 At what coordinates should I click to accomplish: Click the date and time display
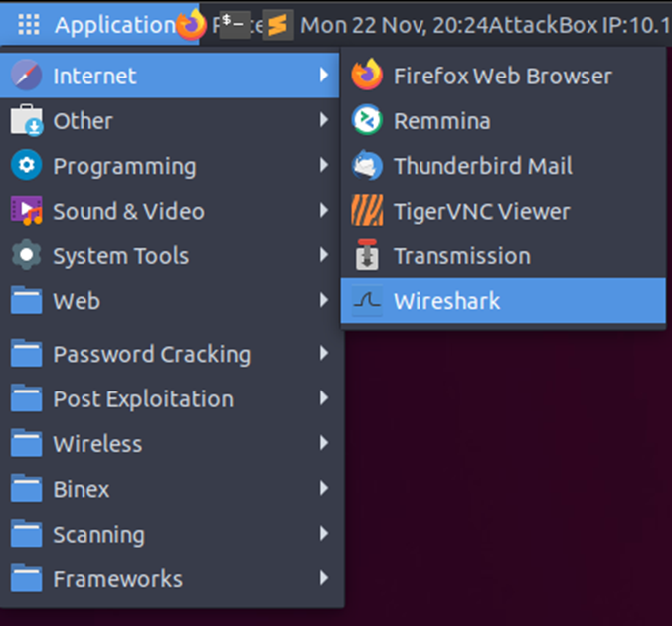pyautogui.click(x=395, y=25)
